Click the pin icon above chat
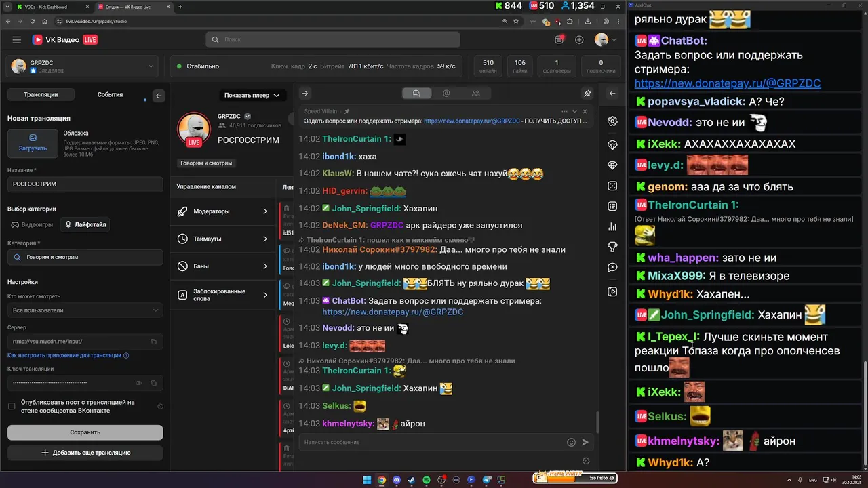Image resolution: width=868 pixels, height=488 pixels. [587, 94]
